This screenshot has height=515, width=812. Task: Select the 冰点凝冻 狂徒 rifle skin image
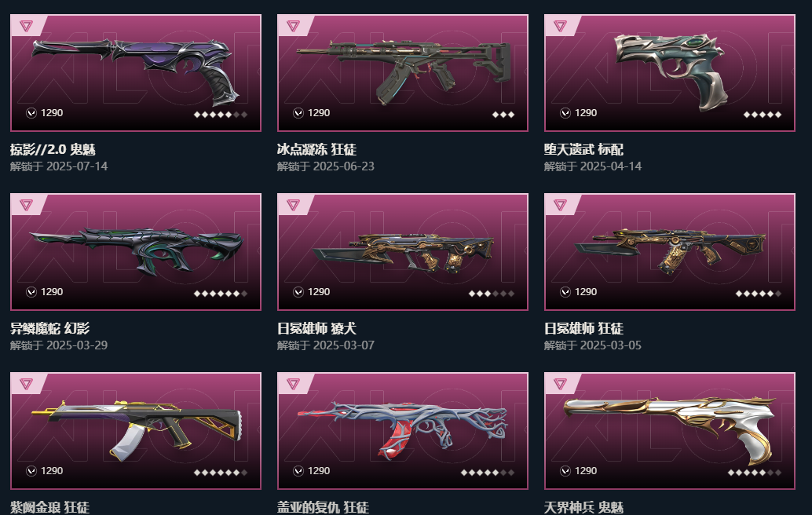[x=404, y=71]
